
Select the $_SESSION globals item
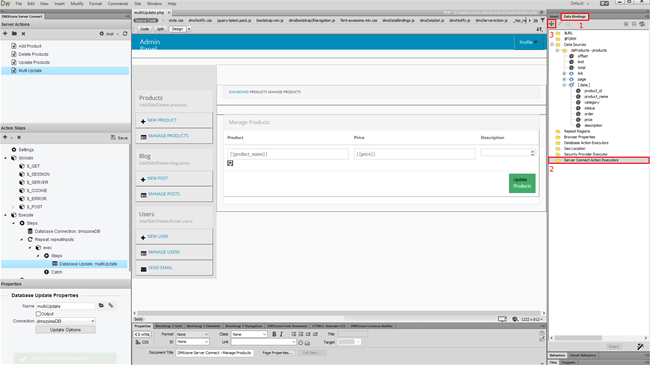[38, 174]
